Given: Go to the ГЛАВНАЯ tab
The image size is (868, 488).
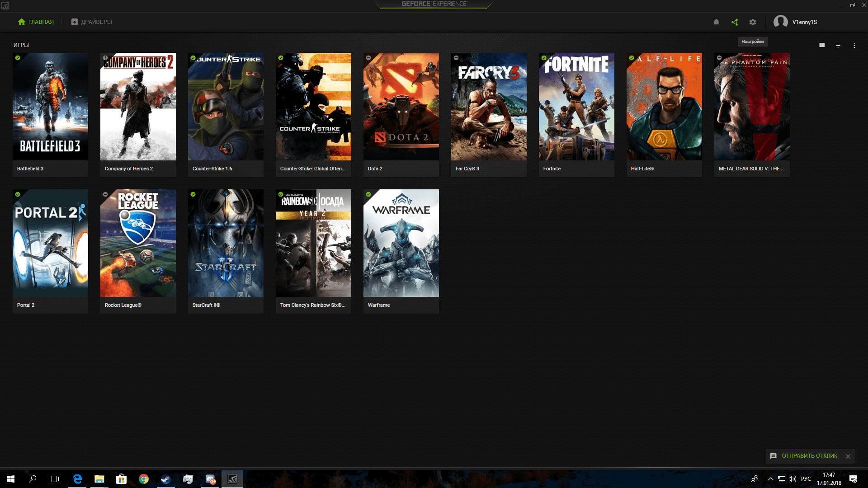Looking at the screenshot, I should point(36,22).
